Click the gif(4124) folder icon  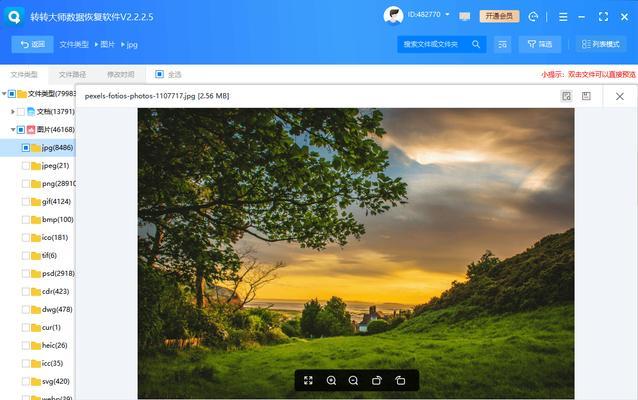36,201
